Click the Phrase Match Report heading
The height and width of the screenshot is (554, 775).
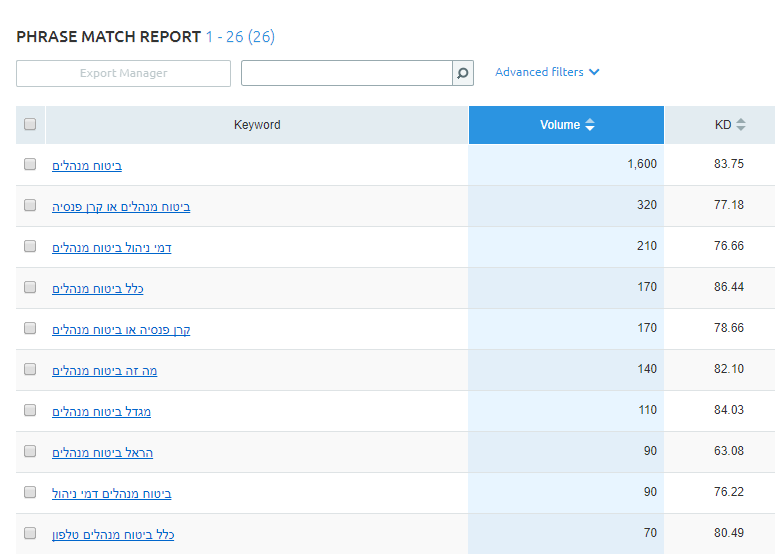click(109, 37)
